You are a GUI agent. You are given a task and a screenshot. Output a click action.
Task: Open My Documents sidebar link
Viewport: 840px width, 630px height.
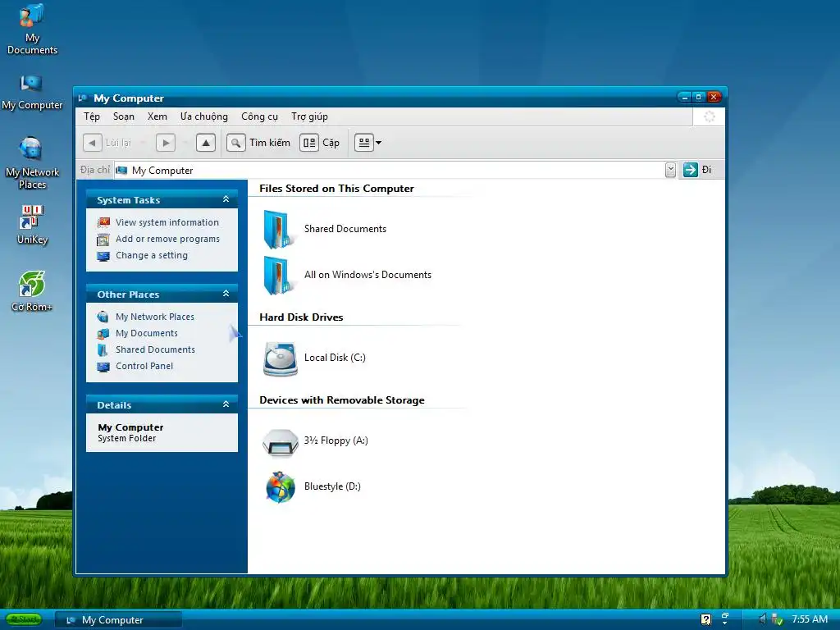147,333
